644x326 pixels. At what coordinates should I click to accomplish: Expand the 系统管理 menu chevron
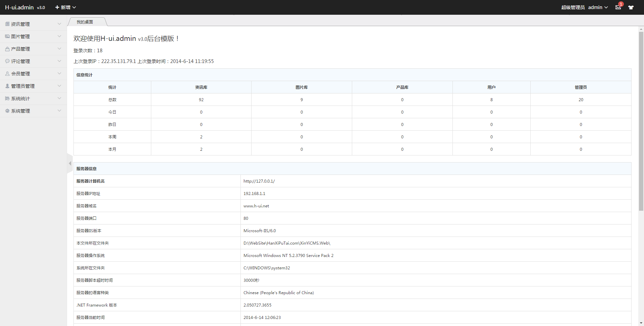[x=59, y=111]
